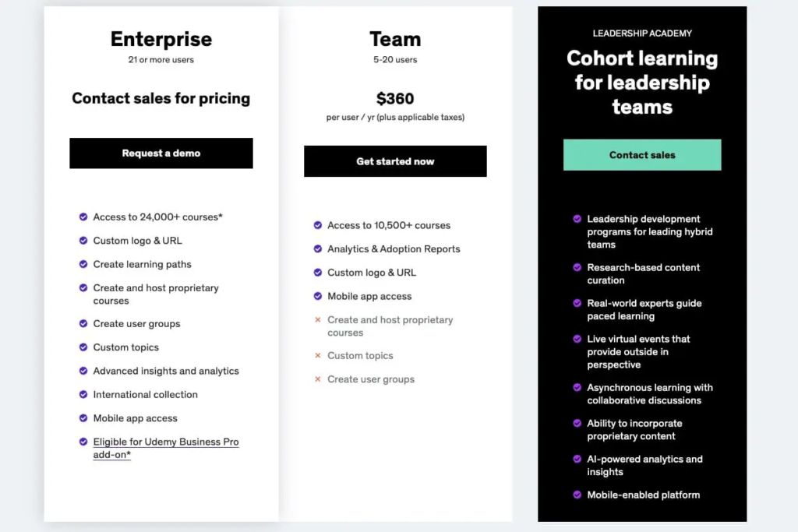Click the green Contact sales button
The image size is (798, 532).
point(642,155)
